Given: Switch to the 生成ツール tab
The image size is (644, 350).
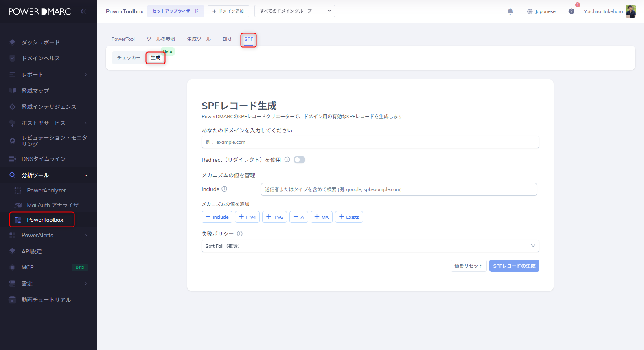Looking at the screenshot, I should pyautogui.click(x=199, y=39).
